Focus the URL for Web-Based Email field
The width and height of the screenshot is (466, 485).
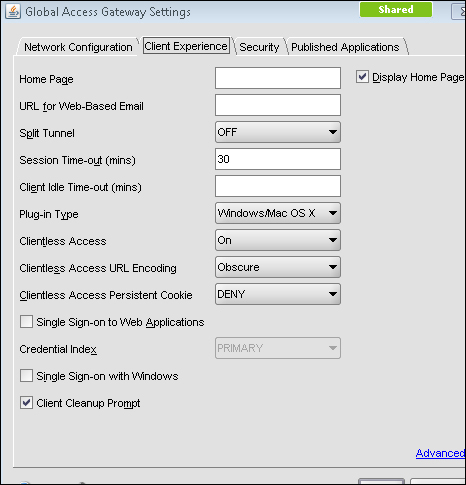click(278, 105)
